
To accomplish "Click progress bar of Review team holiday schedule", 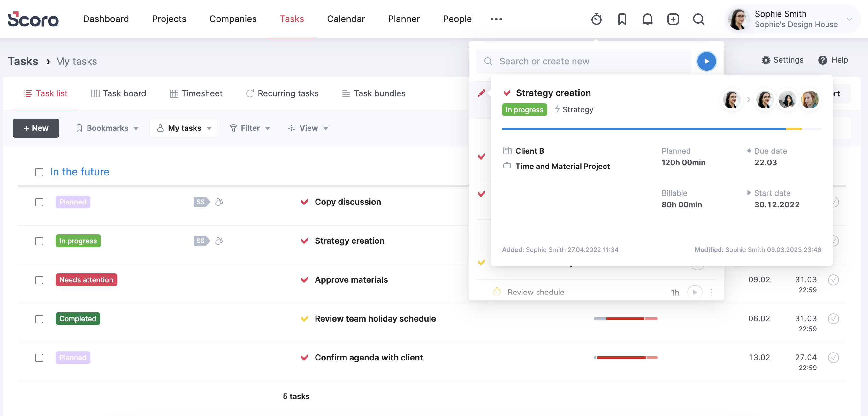I will [625, 319].
